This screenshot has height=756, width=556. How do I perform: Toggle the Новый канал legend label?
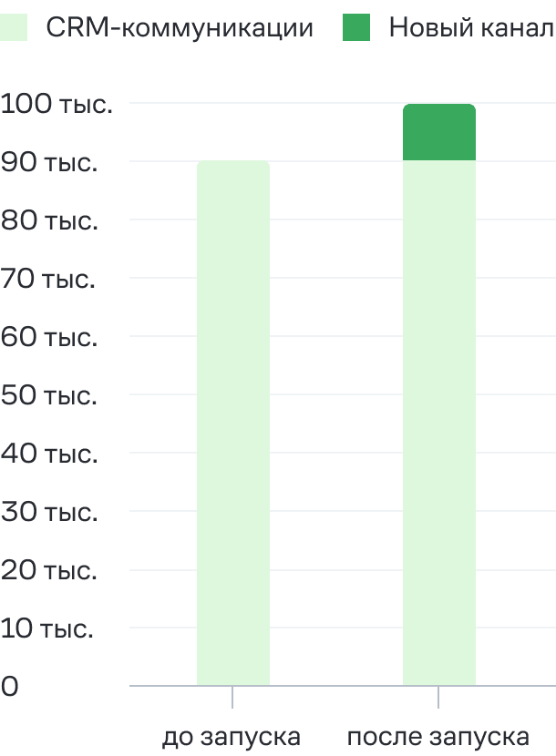point(471,27)
